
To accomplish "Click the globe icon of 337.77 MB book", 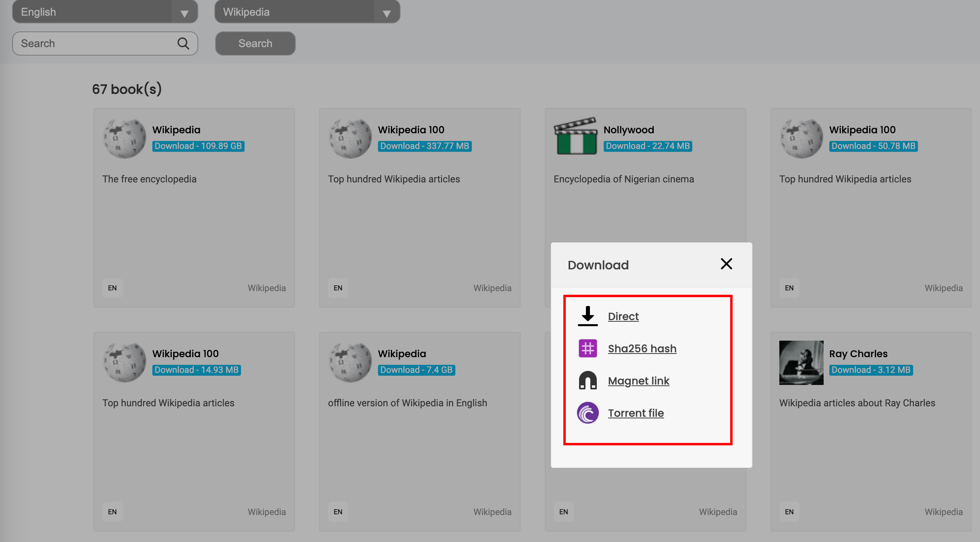I will click(350, 138).
